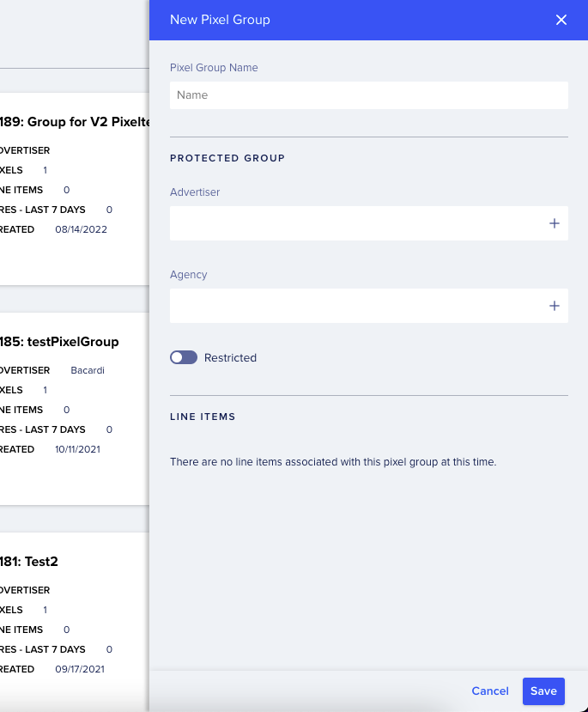This screenshot has width=588, height=712.
Task: Close the New Pixel Group panel
Action: [561, 20]
